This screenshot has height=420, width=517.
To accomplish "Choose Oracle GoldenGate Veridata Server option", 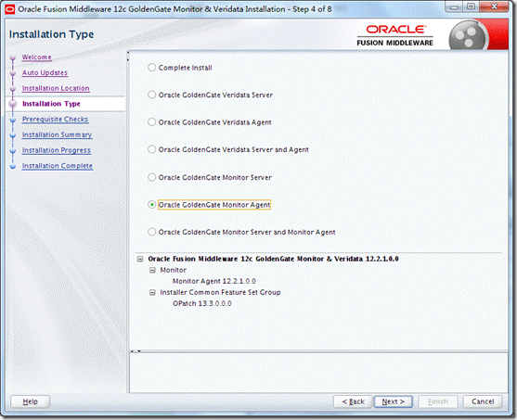I will click(x=151, y=95).
